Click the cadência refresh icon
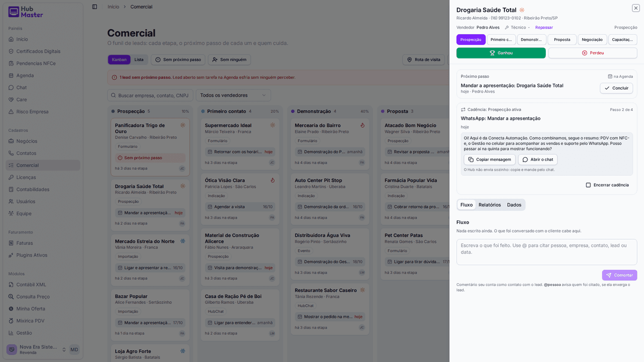644x362 pixels. pos(463,109)
